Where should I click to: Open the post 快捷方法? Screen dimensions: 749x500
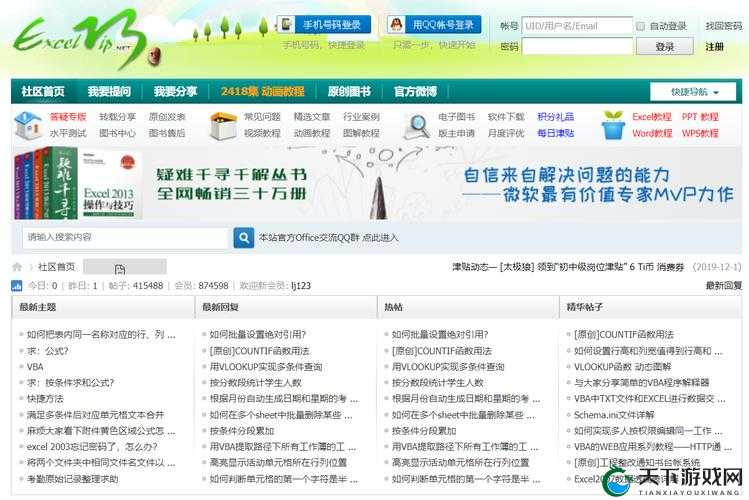point(45,399)
